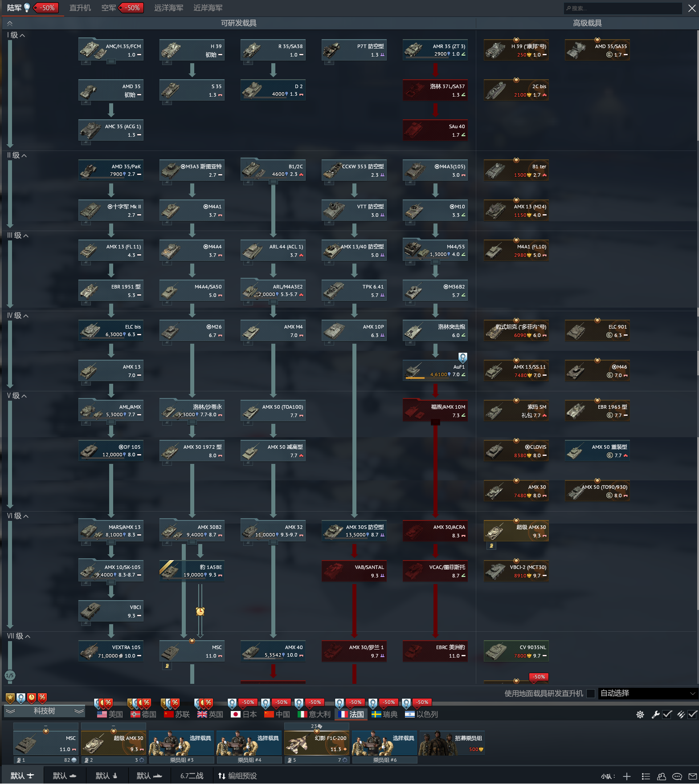Click 选择载具 for 乘员组 #3

pos(181,743)
